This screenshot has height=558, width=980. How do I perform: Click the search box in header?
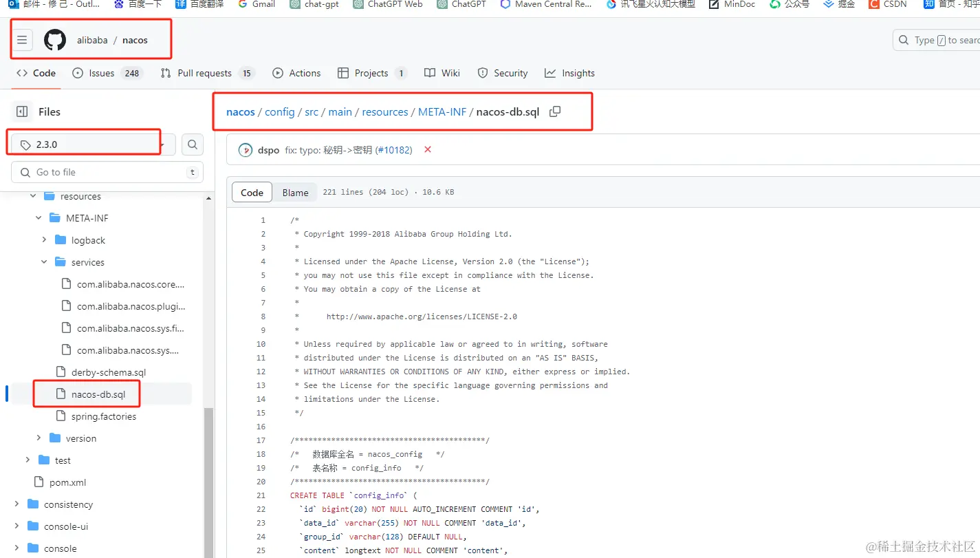(x=937, y=40)
